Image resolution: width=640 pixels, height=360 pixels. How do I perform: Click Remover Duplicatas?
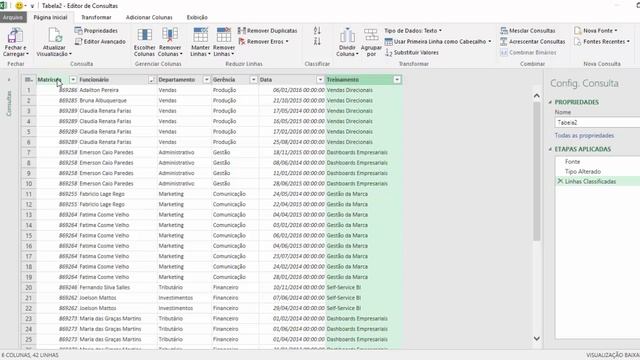click(268, 31)
